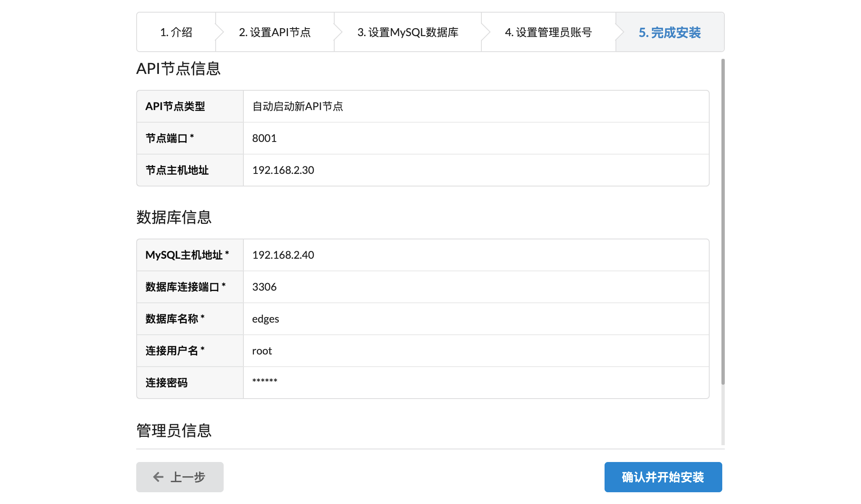The width and height of the screenshot is (861, 504).
Task: Click the 连接用户名 label
Action: click(175, 351)
